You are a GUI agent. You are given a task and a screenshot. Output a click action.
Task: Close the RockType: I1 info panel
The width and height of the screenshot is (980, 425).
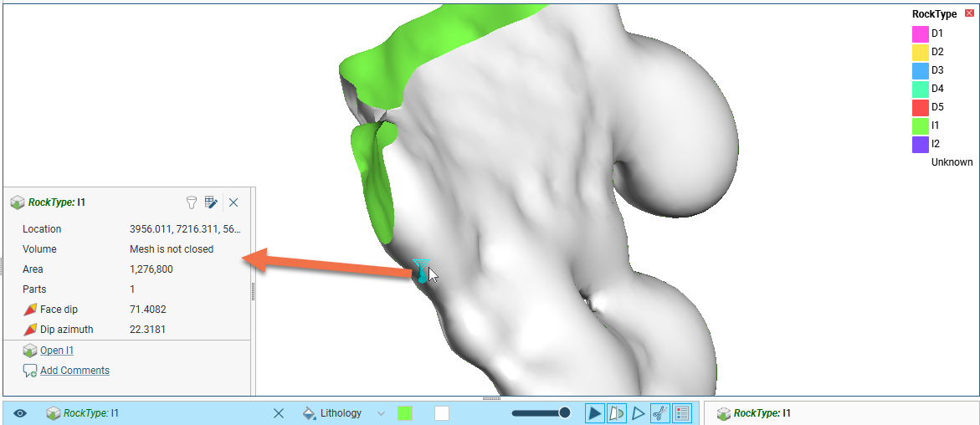233,202
